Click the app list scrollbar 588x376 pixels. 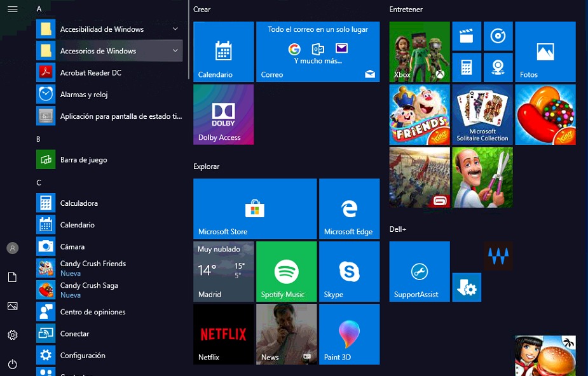pyautogui.click(x=189, y=39)
